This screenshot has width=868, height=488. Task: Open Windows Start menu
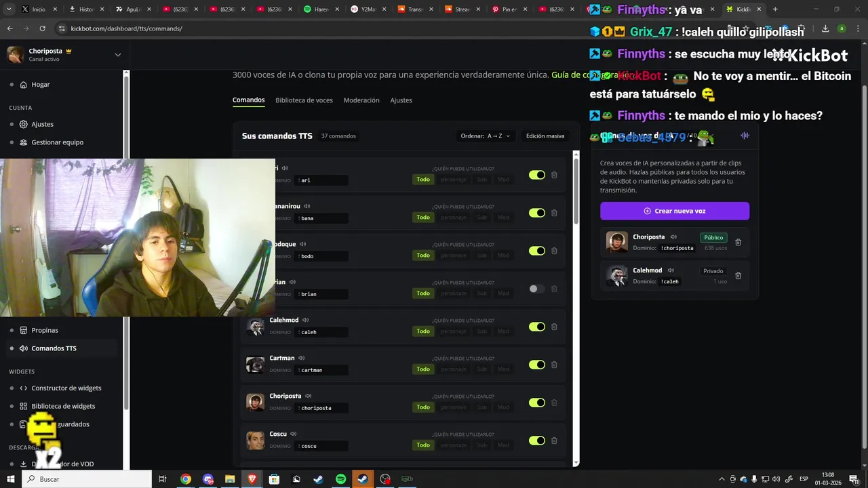pyautogui.click(x=11, y=479)
